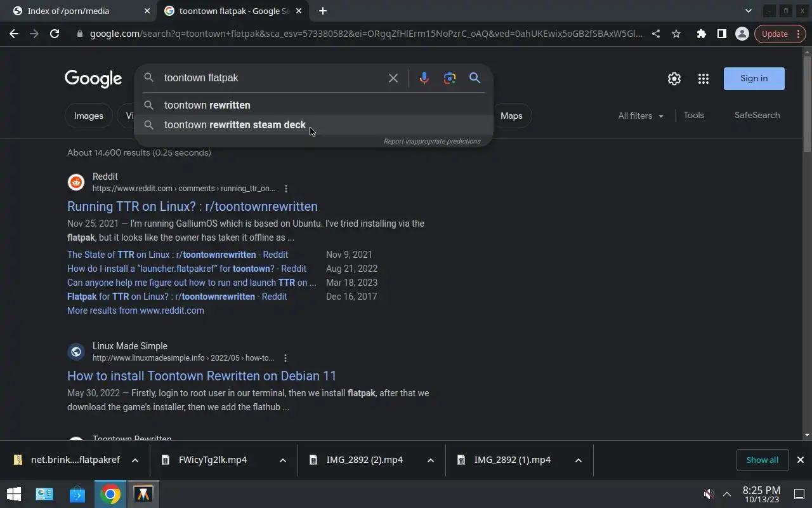
Task: Click the browser back arrow
Action: pyautogui.click(x=14, y=34)
